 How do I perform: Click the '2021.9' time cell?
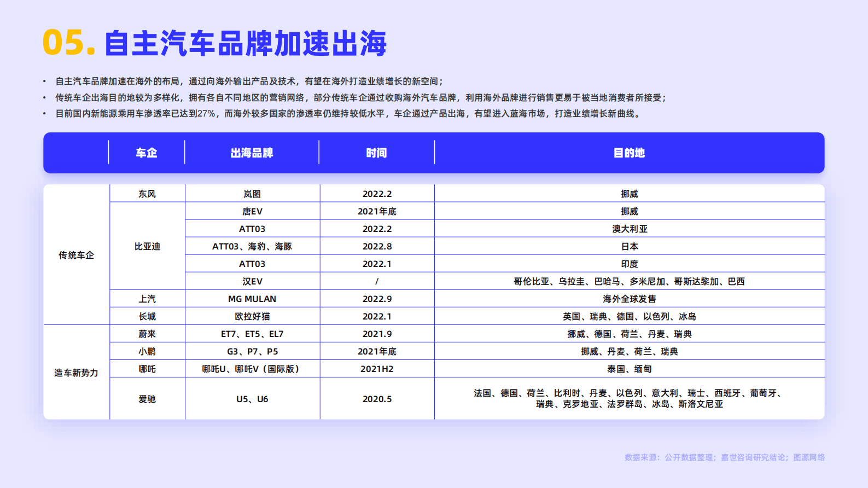[x=377, y=334]
